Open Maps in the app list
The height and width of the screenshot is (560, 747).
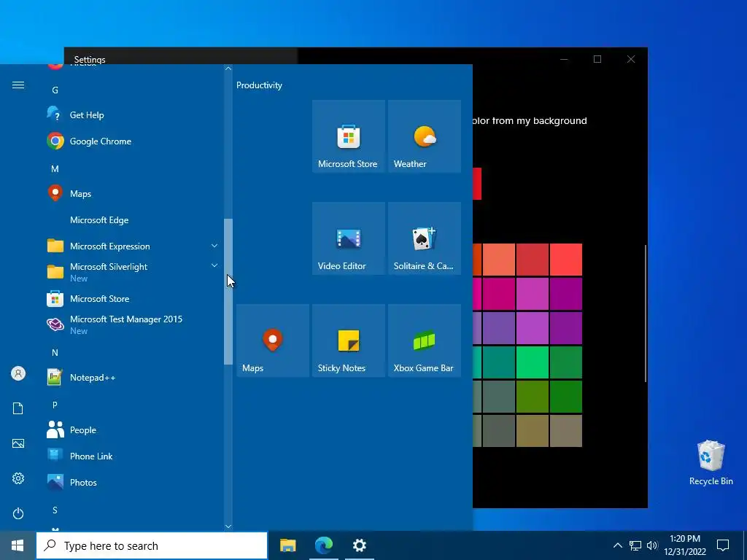pos(133,194)
